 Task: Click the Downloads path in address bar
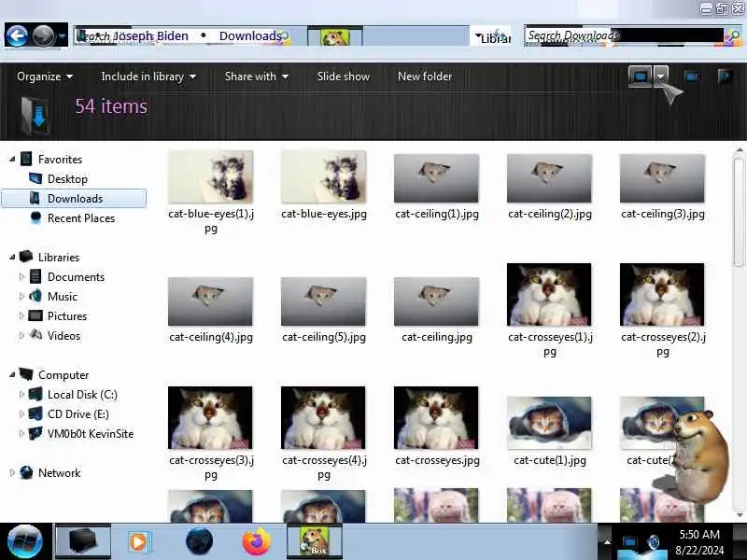click(x=249, y=36)
